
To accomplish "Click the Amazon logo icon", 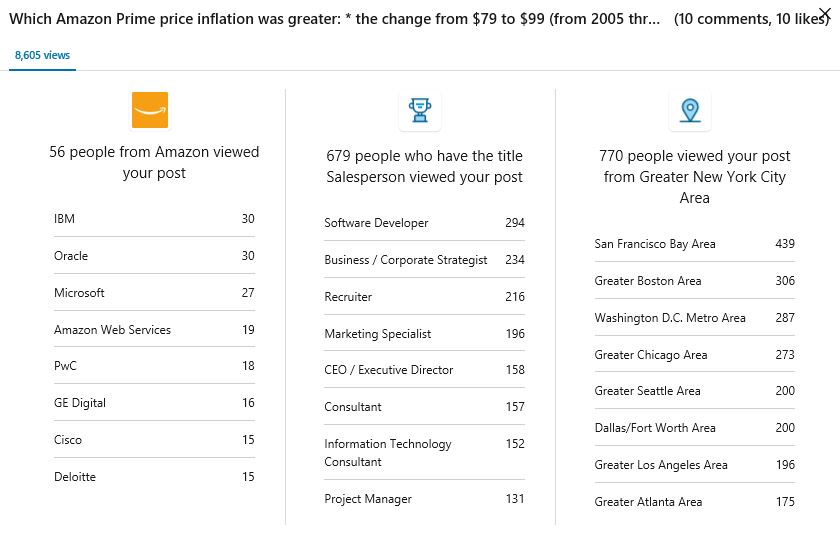I will (150, 110).
